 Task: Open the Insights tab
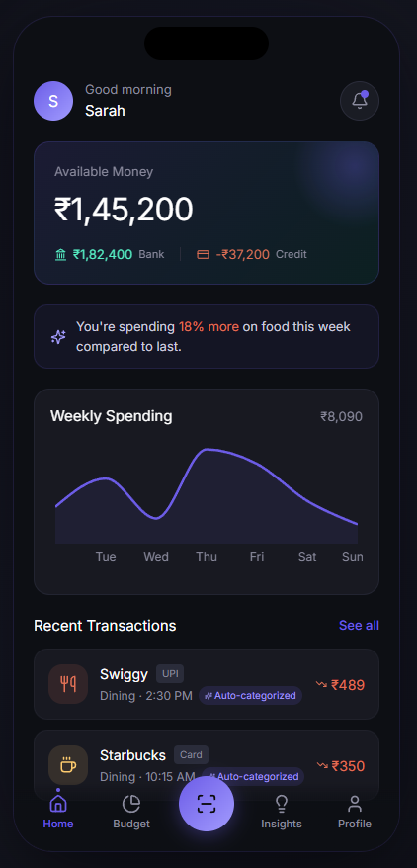[282, 812]
